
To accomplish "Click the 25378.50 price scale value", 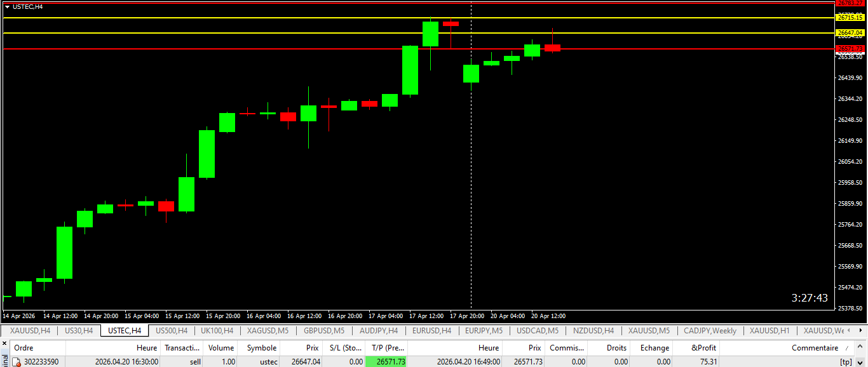I will coord(850,309).
